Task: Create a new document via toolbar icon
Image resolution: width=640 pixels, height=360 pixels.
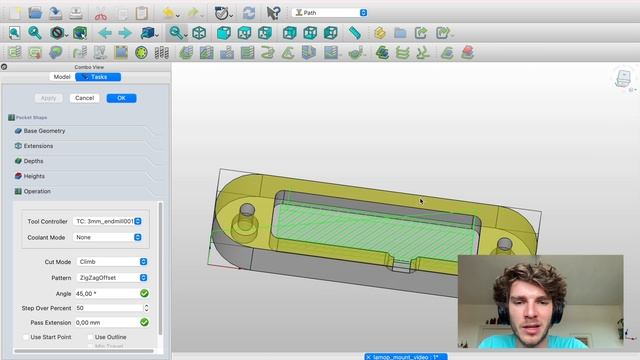Action: click(x=15, y=13)
